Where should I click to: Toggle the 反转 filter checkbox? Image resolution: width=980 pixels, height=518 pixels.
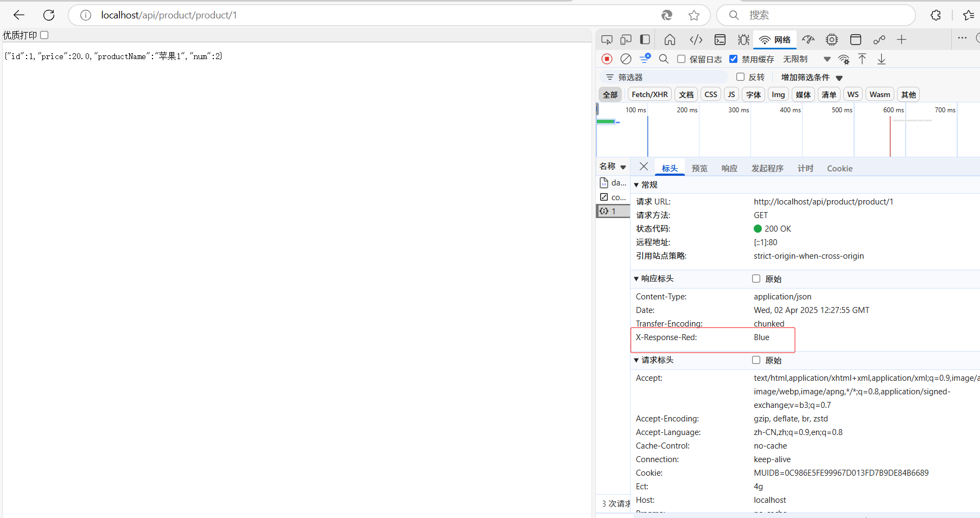740,77
